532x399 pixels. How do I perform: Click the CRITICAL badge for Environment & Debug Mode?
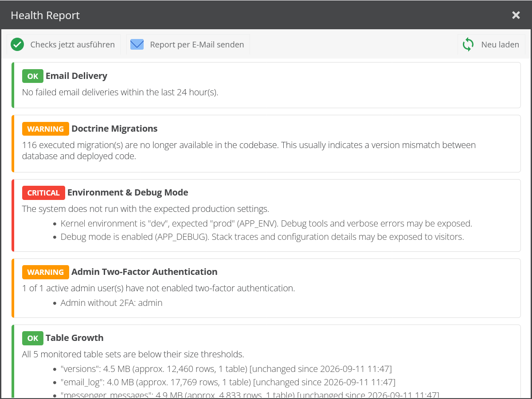43,193
